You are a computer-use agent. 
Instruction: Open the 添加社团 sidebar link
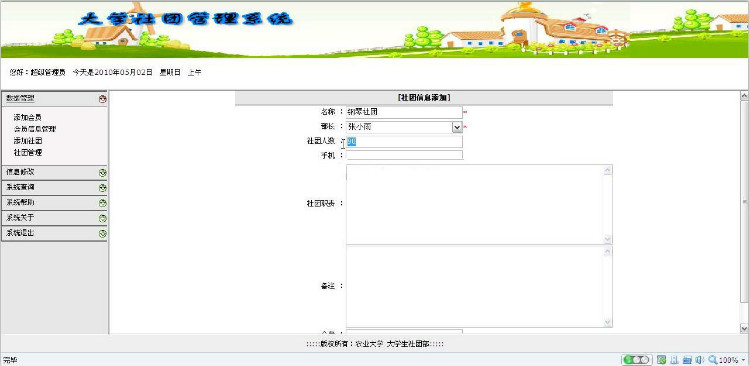27,141
